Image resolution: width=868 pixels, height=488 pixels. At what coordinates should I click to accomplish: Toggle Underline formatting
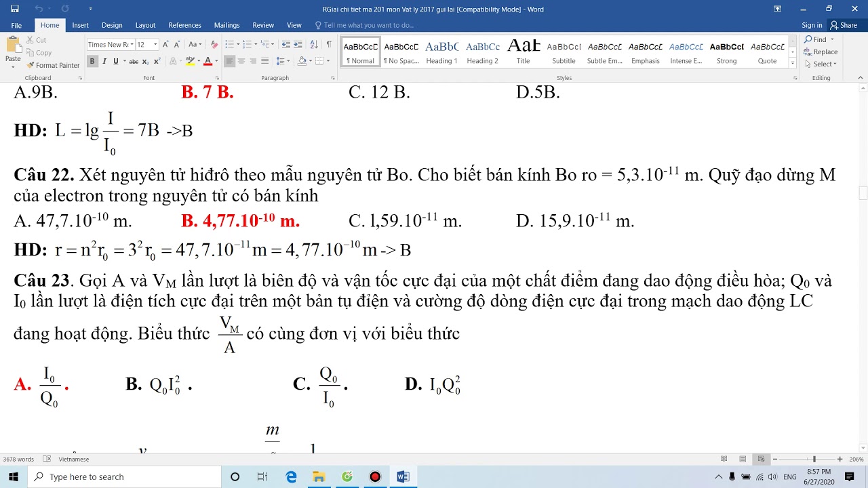pos(115,61)
